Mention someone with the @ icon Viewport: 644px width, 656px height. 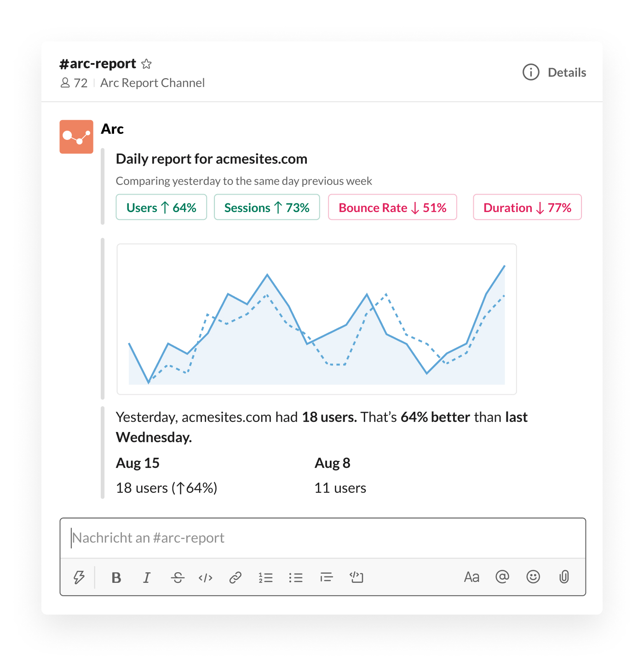click(502, 576)
